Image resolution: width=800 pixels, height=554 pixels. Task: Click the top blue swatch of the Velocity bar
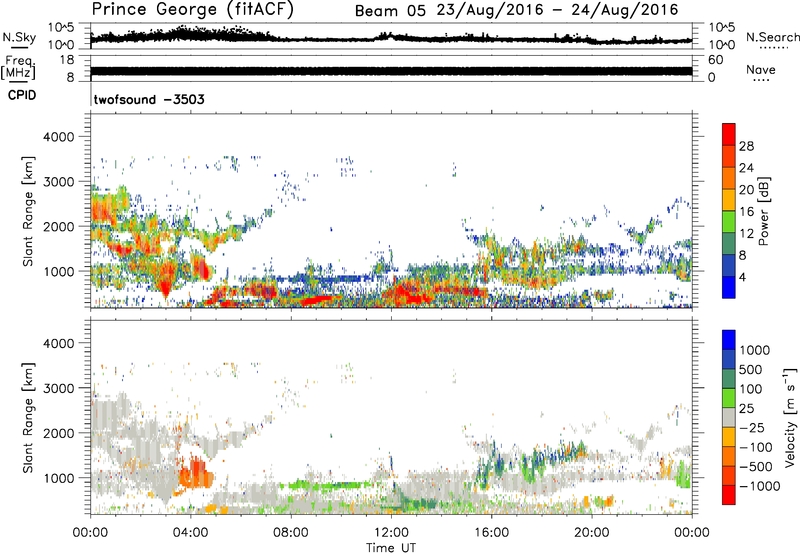click(729, 340)
